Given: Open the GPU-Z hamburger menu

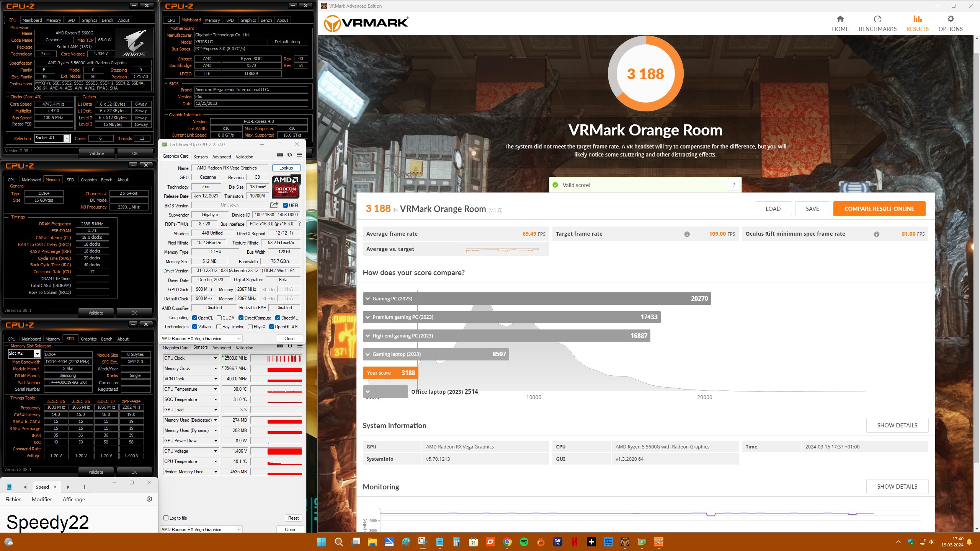Looking at the screenshot, I should [x=299, y=155].
